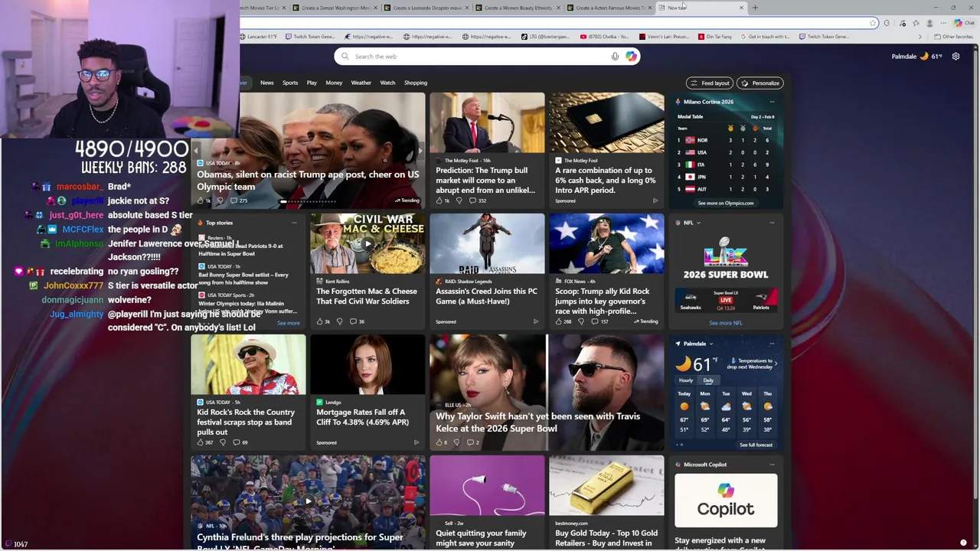Open comments on the Trump bull market article
The image size is (980, 551).
(x=478, y=201)
